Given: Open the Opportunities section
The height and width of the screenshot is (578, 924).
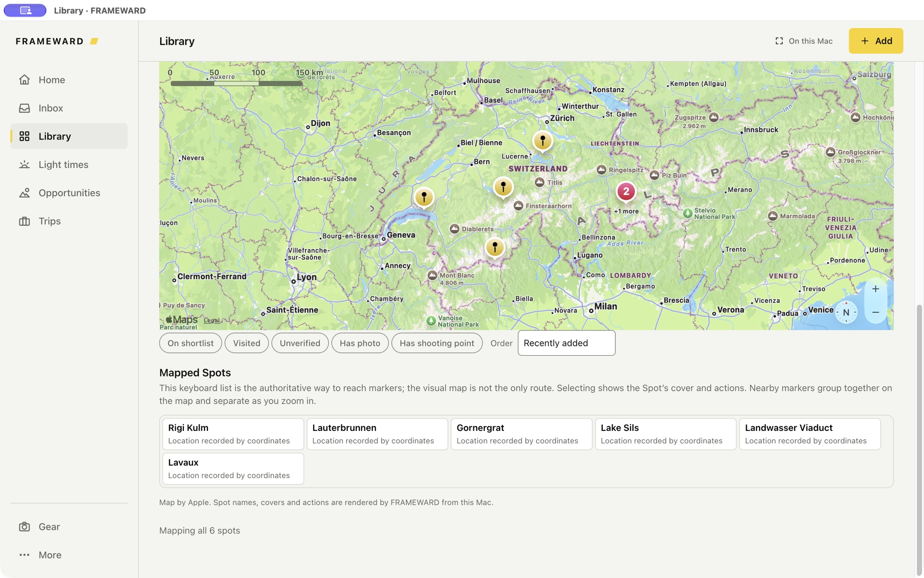Looking at the screenshot, I should coord(69,192).
